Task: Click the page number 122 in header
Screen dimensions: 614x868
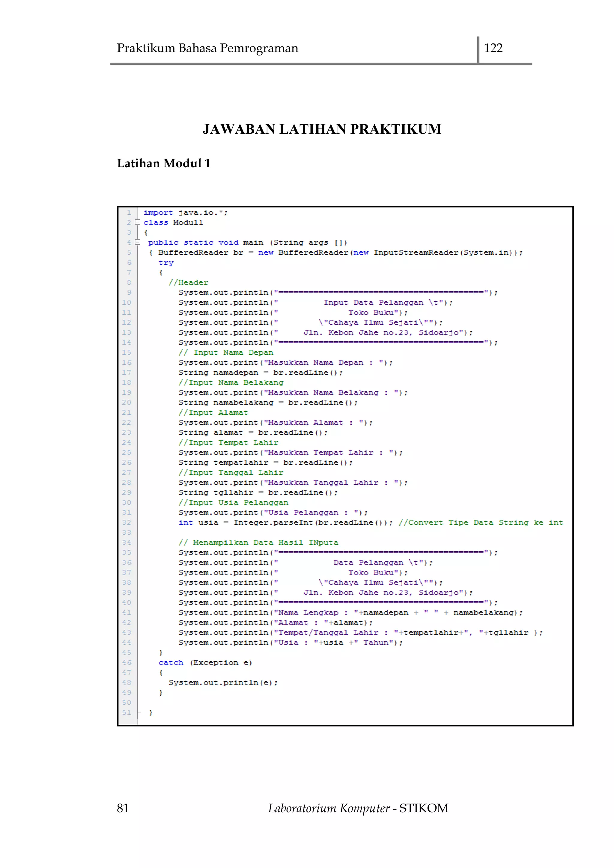Action: (493, 48)
